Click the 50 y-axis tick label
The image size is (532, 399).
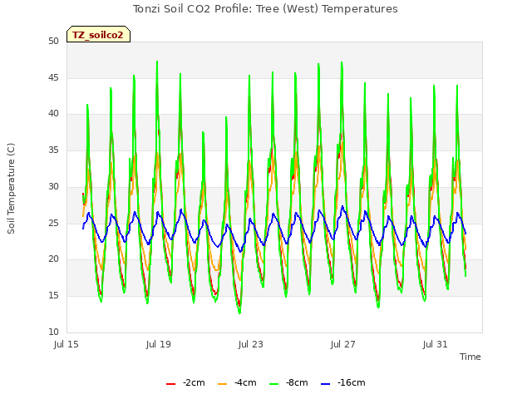(53, 41)
